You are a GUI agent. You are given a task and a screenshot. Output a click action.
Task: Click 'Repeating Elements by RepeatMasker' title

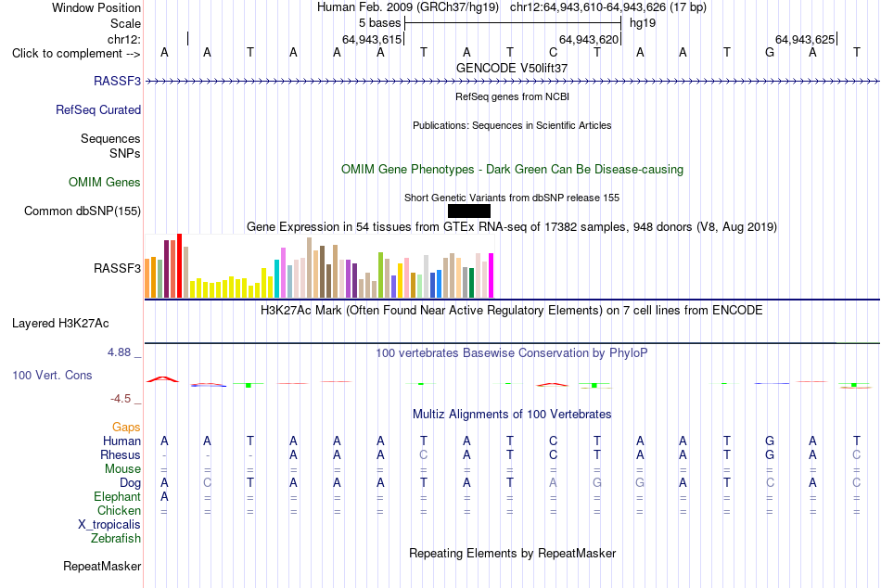(x=512, y=553)
